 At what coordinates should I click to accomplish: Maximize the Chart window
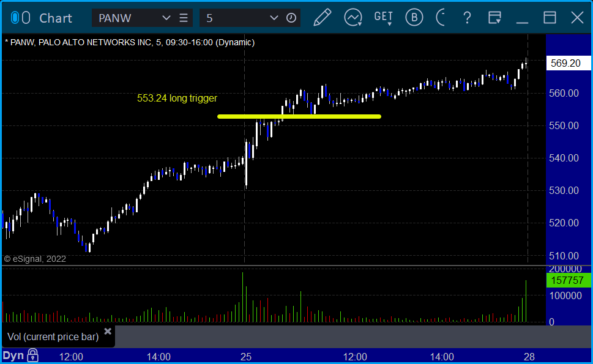coord(550,17)
